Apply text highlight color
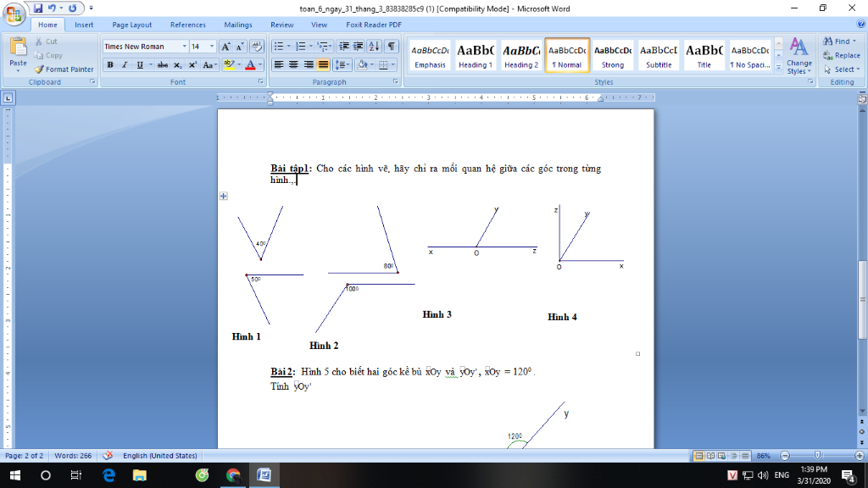868x488 pixels. 229,64
